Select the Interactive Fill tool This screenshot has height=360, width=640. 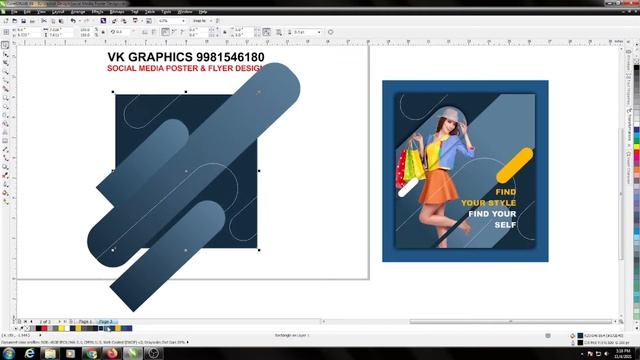coord(5,201)
